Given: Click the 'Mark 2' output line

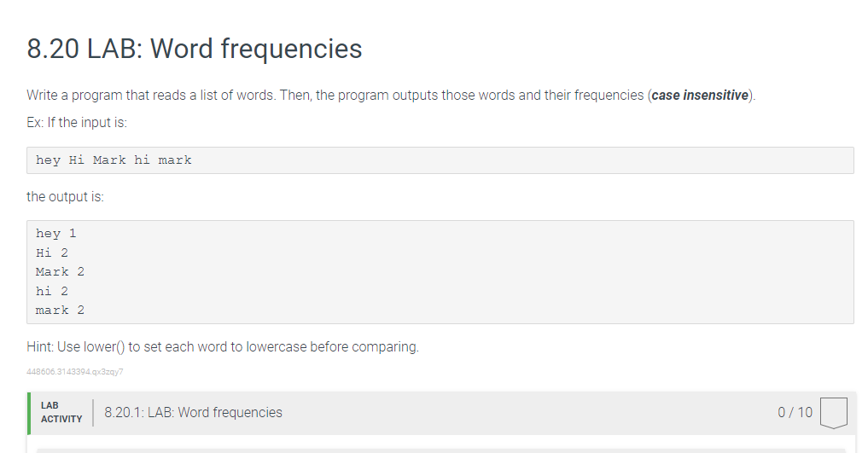Looking at the screenshot, I should coord(60,272).
